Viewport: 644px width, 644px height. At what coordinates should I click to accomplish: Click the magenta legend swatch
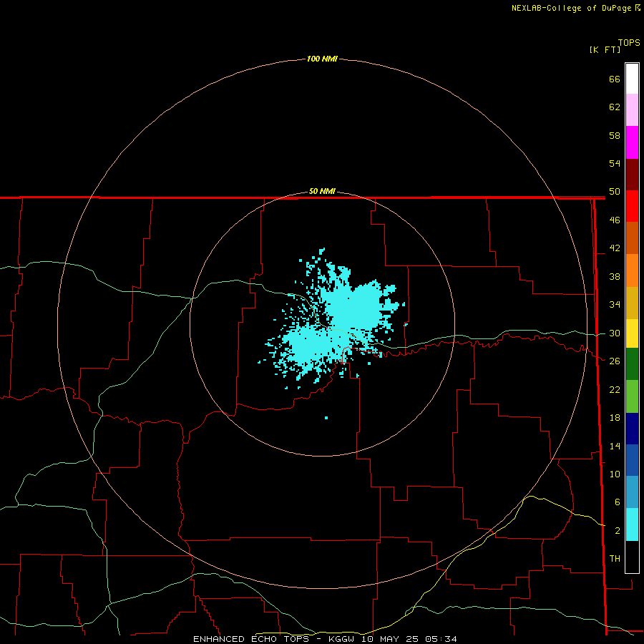point(632,142)
